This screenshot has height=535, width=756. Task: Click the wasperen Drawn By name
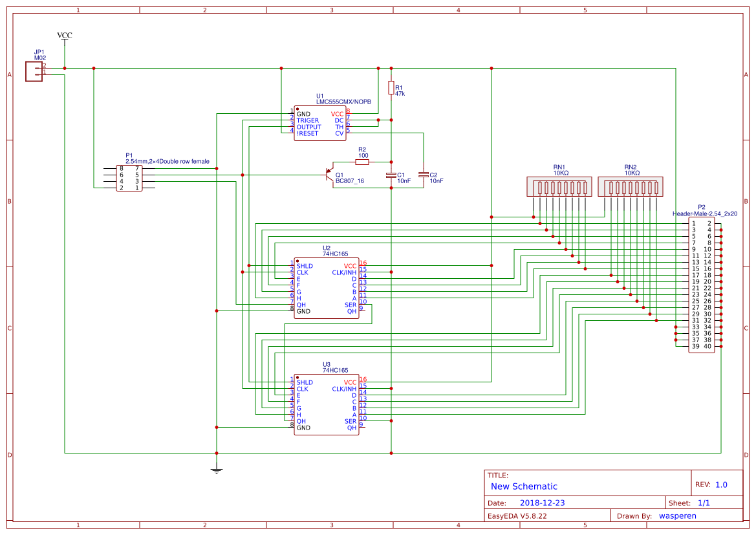677,516
